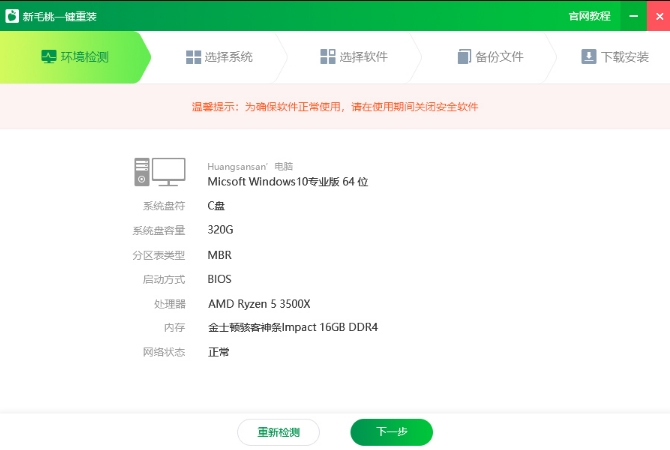Viewport: 670px width, 450px height.
Task: Close the 新毛桃一键重装 window
Action: coord(659,16)
